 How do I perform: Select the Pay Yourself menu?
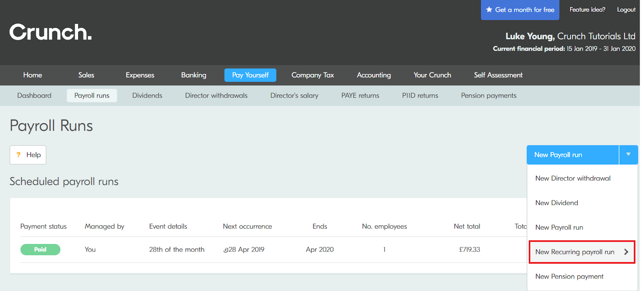[x=250, y=75]
